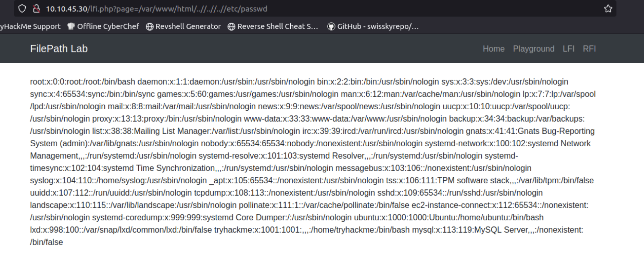The image size is (644, 280).
Task: Switch to the LFI nav item
Action: [568, 49]
